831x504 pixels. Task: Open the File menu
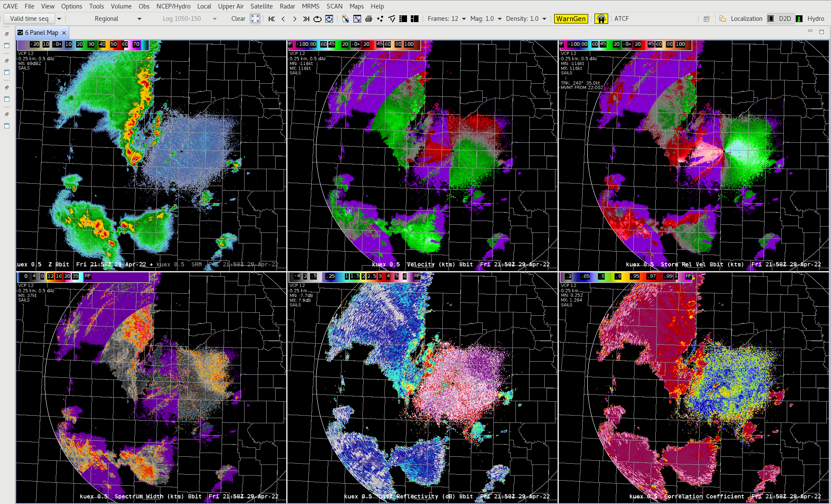[29, 6]
